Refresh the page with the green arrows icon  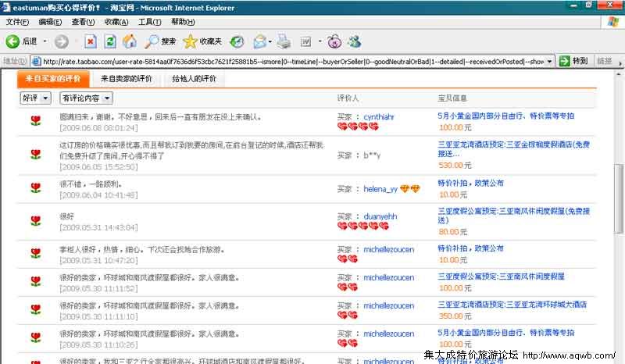[x=110, y=41]
